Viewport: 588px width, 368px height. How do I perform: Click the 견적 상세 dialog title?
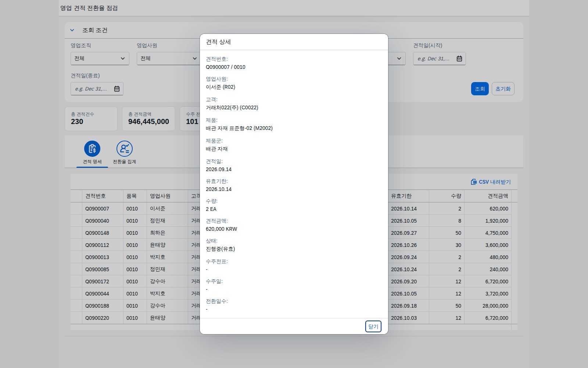218,42
